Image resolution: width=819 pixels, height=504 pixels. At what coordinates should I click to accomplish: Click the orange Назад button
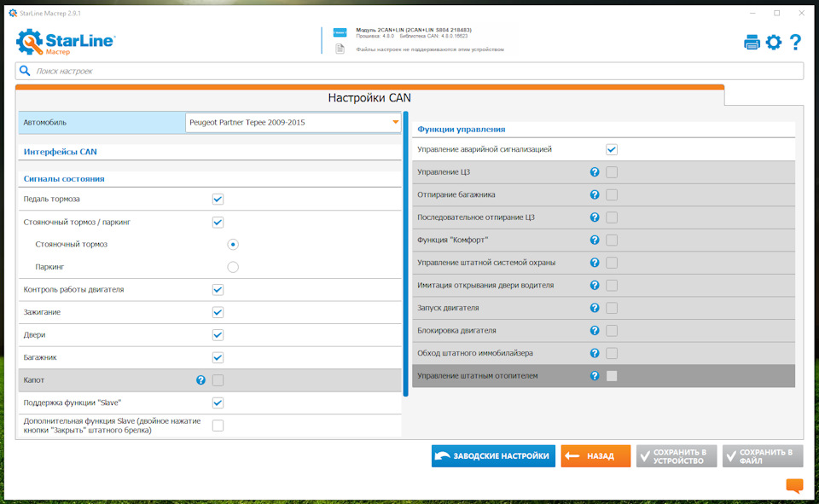595,456
